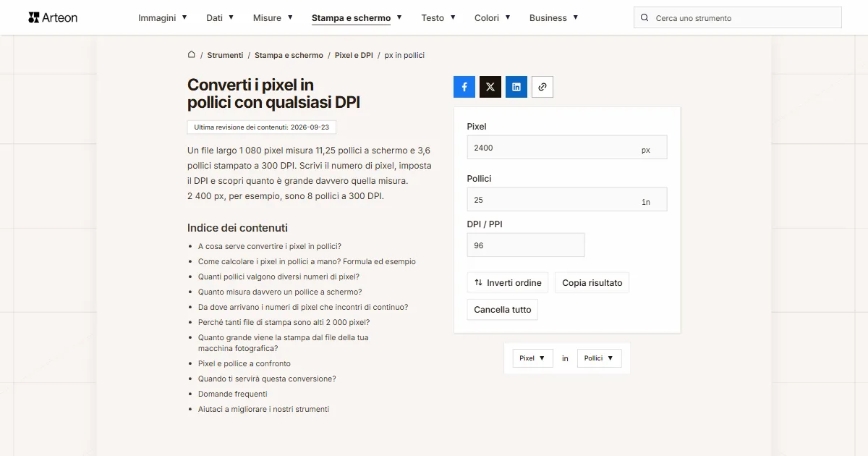This screenshot has width=868, height=456.
Task: Jump to 'Da dove arrivano i numeri di pixel'
Action: 303,307
